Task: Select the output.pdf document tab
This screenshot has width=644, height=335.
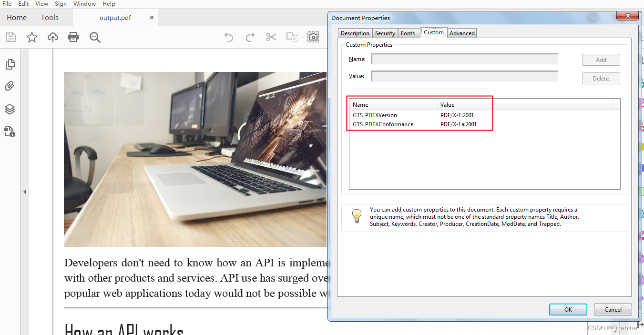Action: pos(115,18)
